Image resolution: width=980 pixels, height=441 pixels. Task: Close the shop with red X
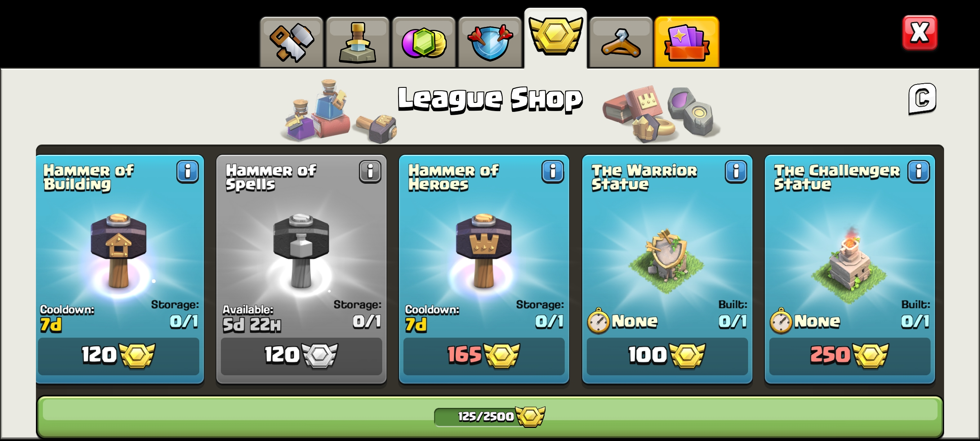tap(920, 33)
